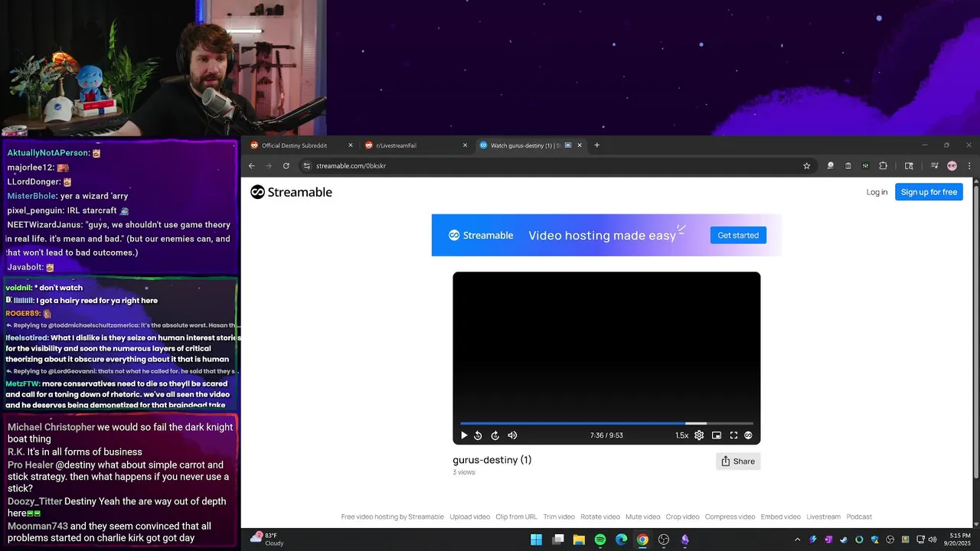Click the browser forward arrow
The image size is (980, 551).
(x=269, y=165)
